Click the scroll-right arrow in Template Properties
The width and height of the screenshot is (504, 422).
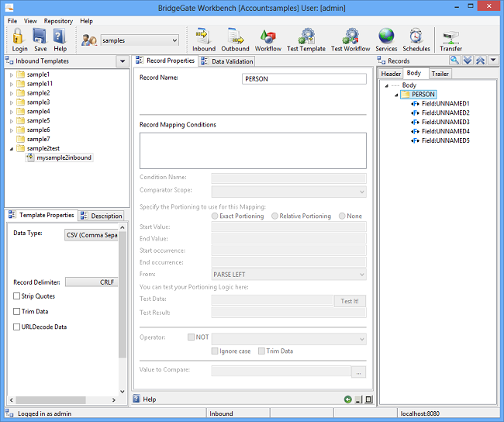coord(114,400)
